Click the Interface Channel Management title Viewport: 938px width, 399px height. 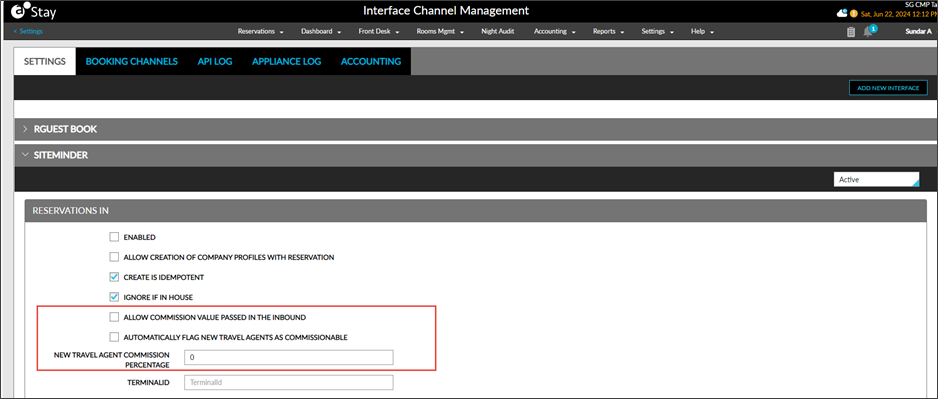[446, 11]
